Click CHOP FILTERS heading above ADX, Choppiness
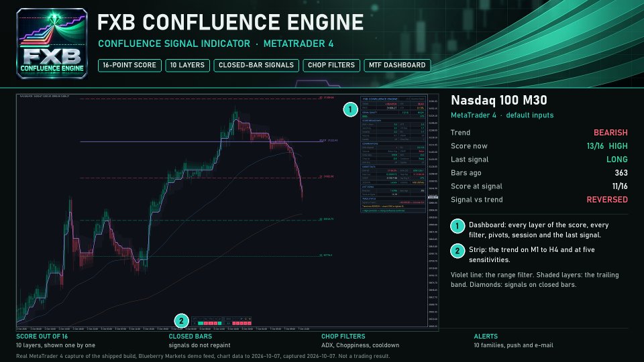The image size is (644, 362). click(x=343, y=336)
